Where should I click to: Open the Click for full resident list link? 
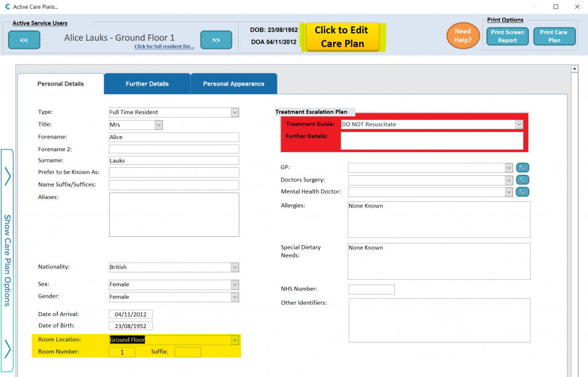pos(164,47)
